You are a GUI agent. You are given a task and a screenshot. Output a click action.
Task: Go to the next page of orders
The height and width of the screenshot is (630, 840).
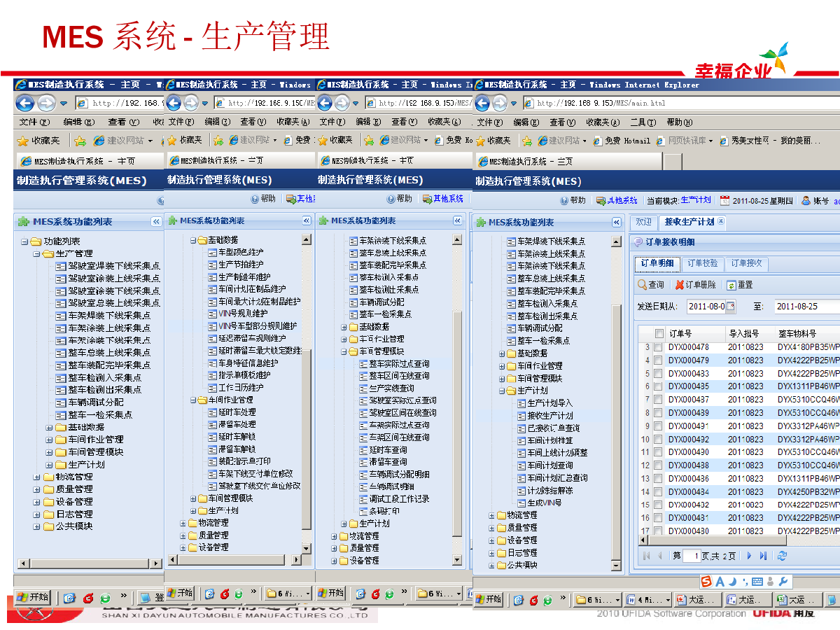click(749, 556)
